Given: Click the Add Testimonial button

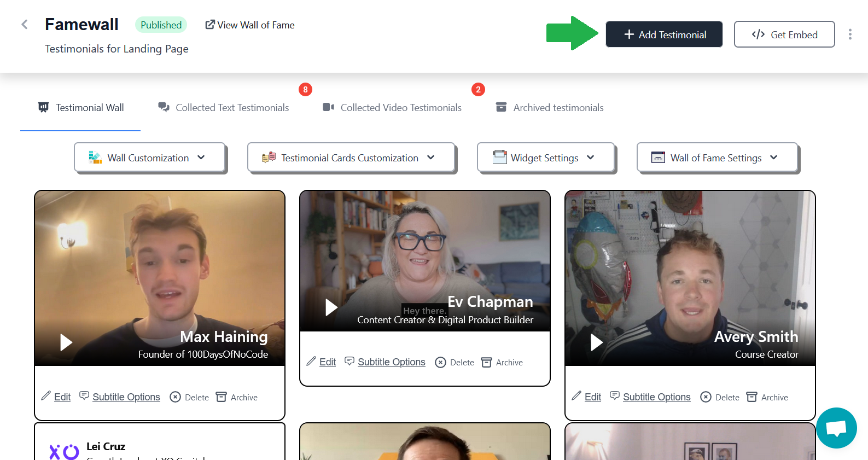Looking at the screenshot, I should click(x=664, y=34).
